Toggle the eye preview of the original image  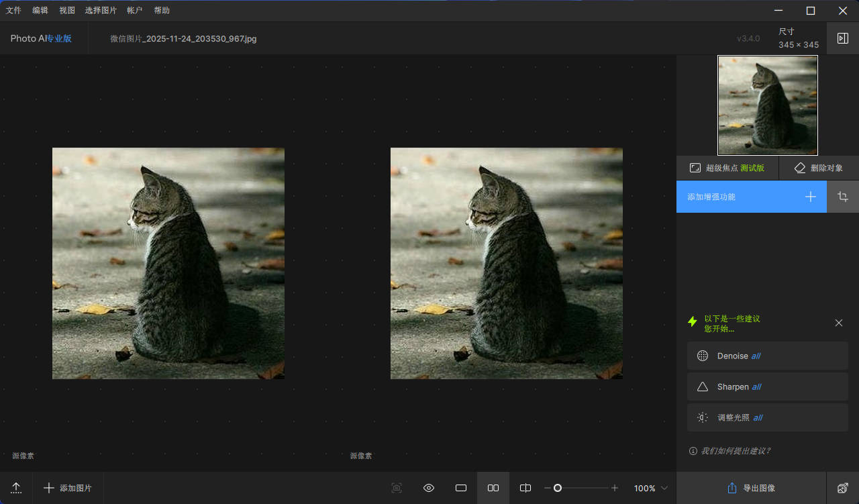point(429,488)
